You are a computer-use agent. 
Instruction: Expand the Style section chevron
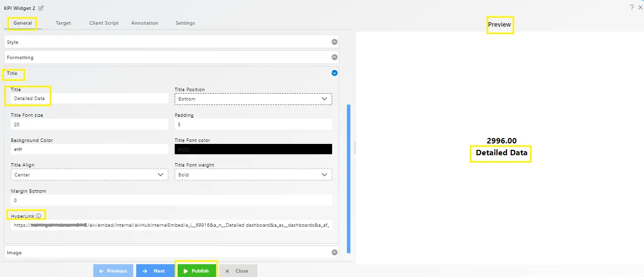335,42
